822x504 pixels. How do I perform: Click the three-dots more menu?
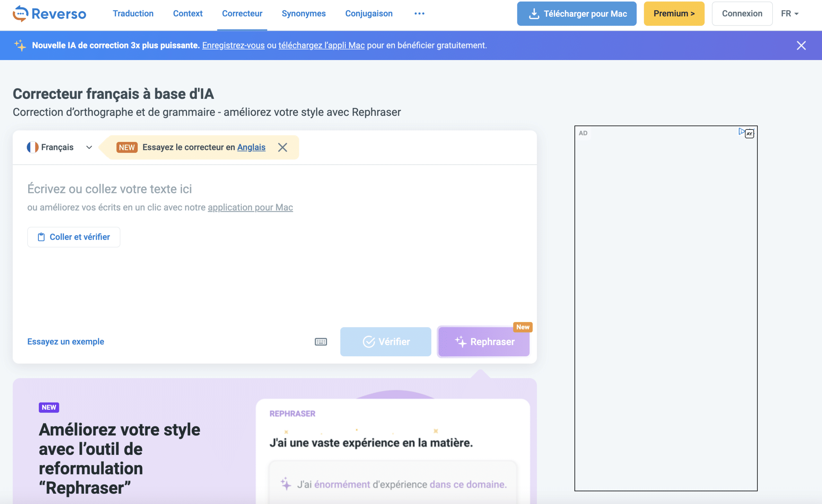point(419,14)
